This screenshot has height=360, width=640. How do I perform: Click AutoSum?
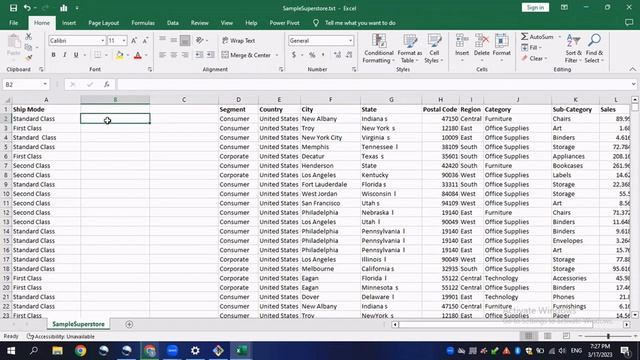click(x=537, y=37)
